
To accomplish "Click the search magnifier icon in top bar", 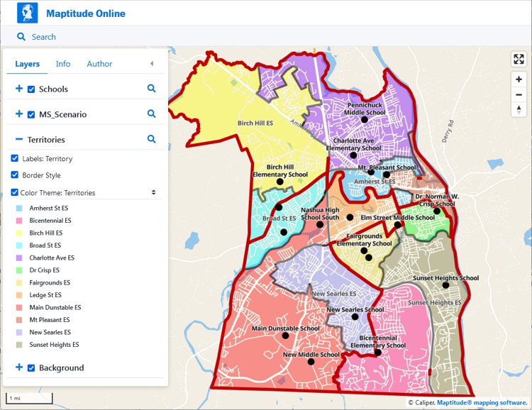I will [x=21, y=37].
